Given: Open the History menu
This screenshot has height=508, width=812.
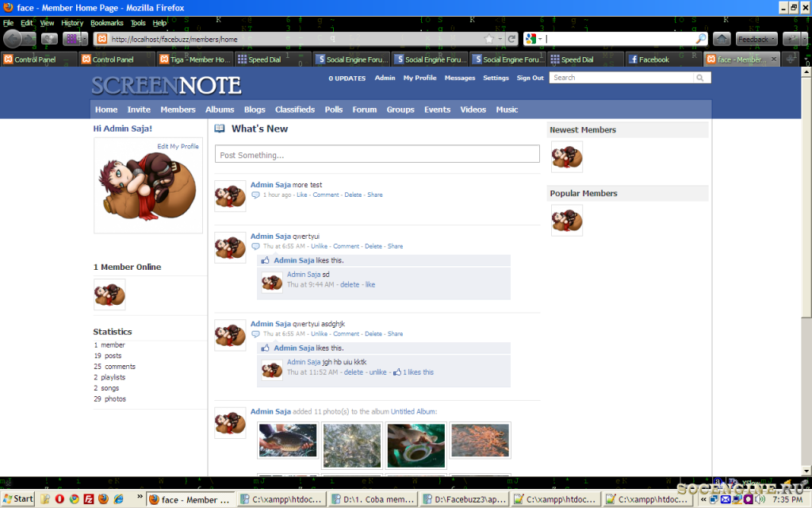Looking at the screenshot, I should pos(72,23).
